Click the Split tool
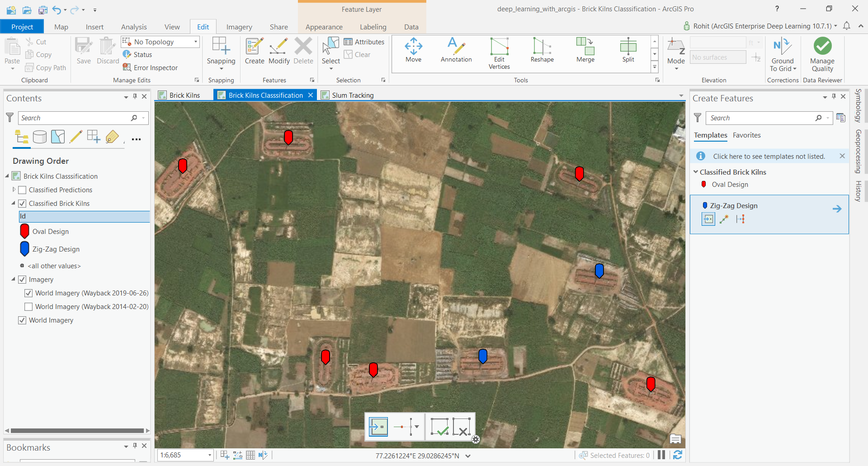 point(628,50)
